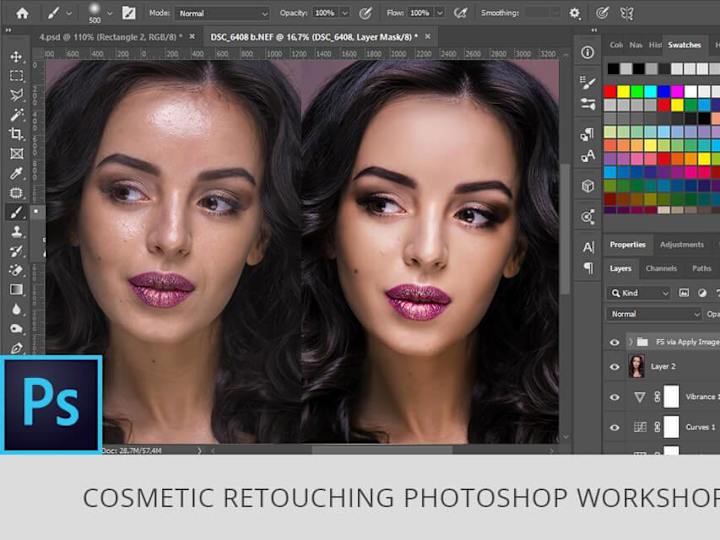Open the Info panel icon
Screen dimensions: 720x540
click(x=587, y=52)
